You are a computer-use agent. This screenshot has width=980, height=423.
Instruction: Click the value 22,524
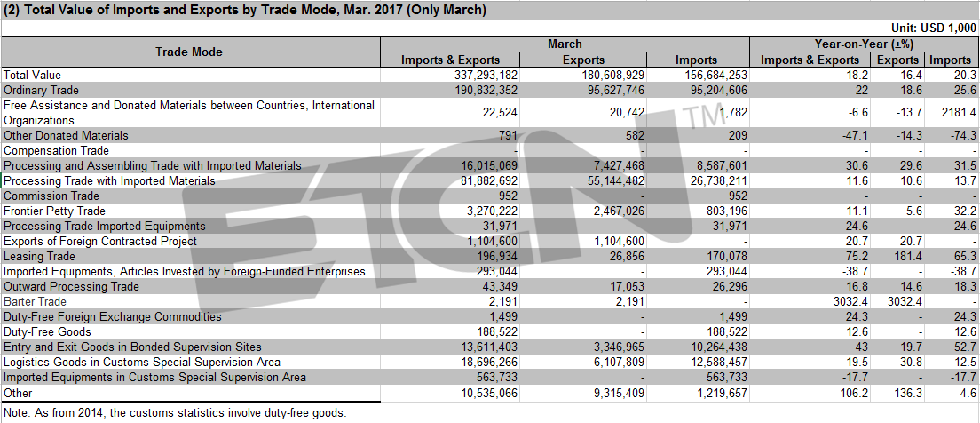498,113
